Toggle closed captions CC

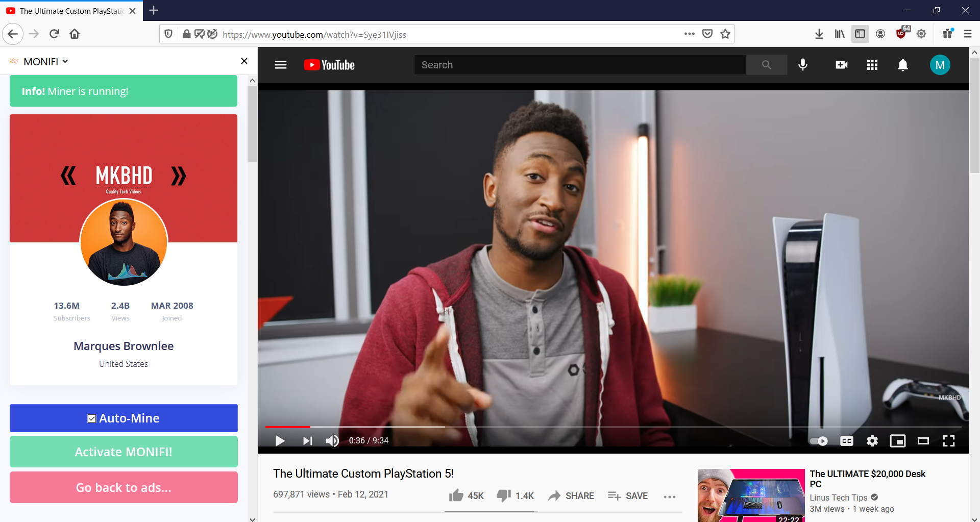tap(847, 441)
